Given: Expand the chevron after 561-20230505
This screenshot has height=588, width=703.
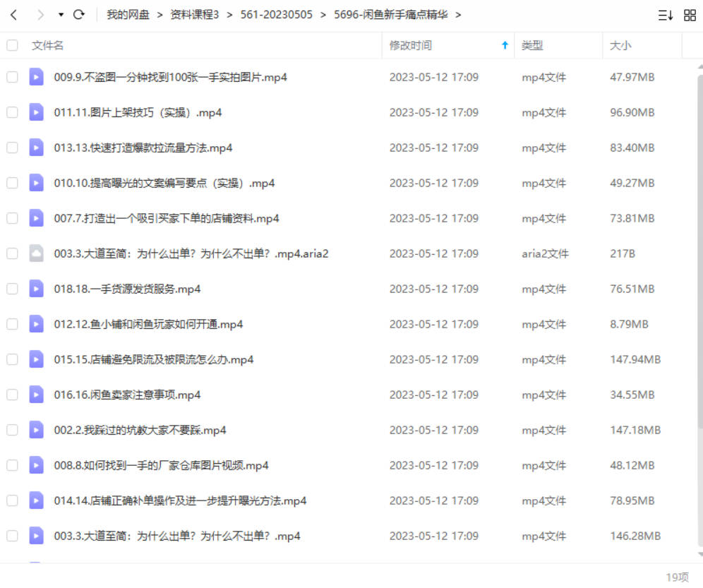Looking at the screenshot, I should [323, 15].
